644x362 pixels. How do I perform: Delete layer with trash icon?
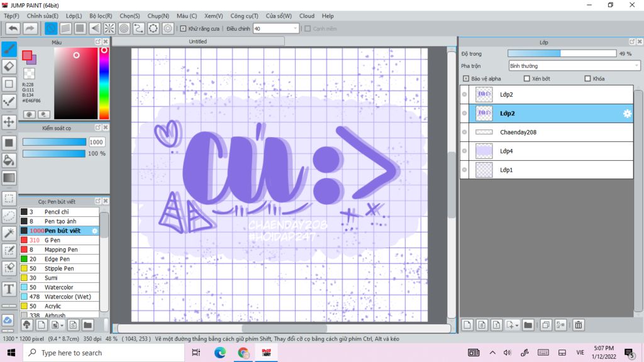click(x=579, y=325)
